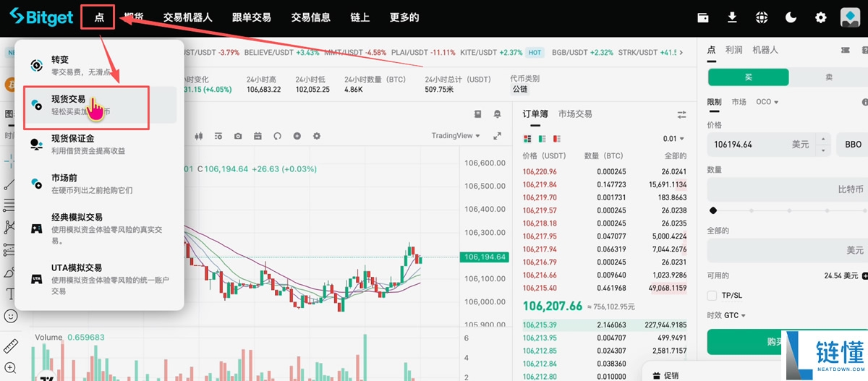Select the text drawing tool
This screenshot has height=381, width=868.
(x=10, y=294)
